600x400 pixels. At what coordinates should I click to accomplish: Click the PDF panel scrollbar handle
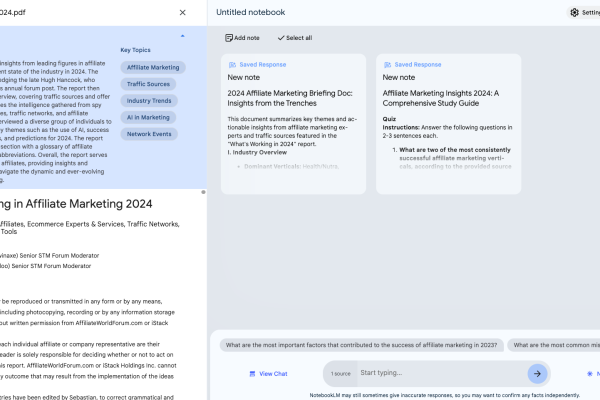[204, 192]
